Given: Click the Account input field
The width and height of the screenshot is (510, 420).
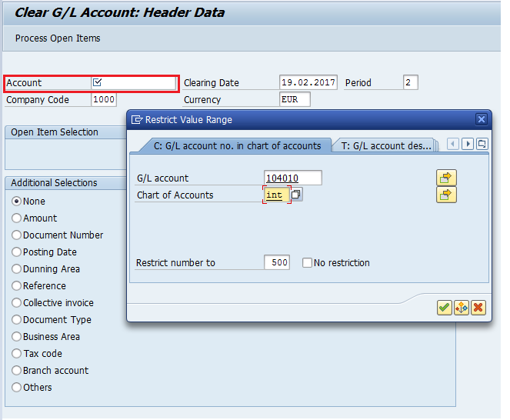Looking at the screenshot, I should click(134, 82).
